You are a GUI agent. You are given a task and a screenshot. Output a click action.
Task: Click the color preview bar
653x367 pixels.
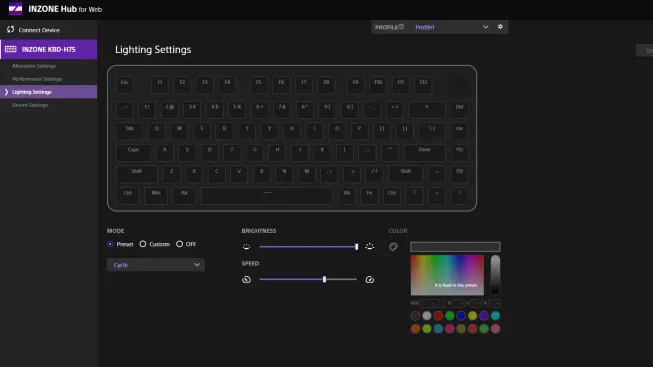pos(455,247)
